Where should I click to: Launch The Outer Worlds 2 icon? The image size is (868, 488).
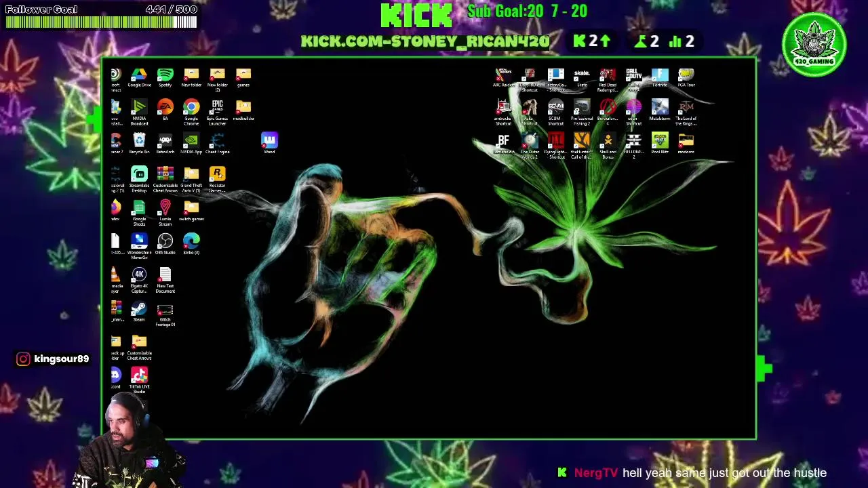[530, 146]
